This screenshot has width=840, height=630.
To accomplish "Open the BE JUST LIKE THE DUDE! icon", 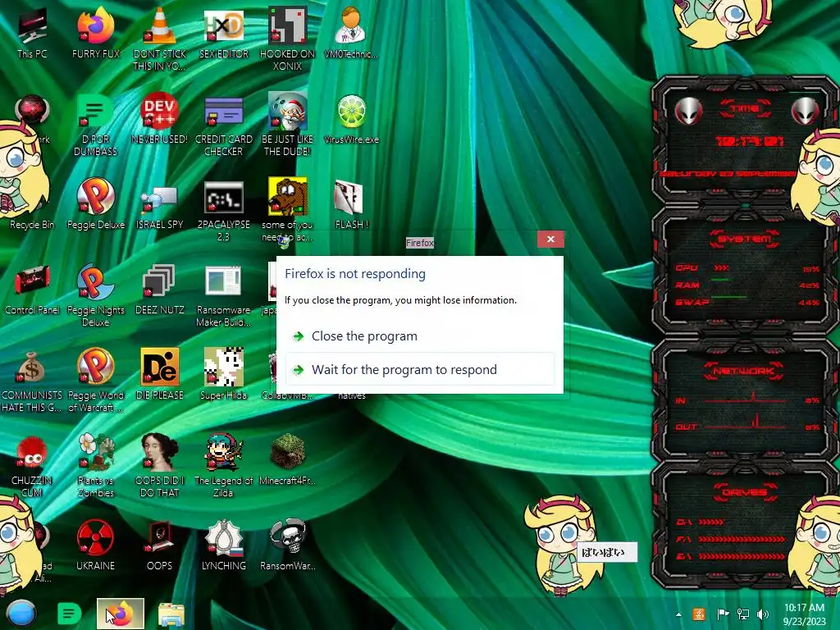I will [x=288, y=125].
